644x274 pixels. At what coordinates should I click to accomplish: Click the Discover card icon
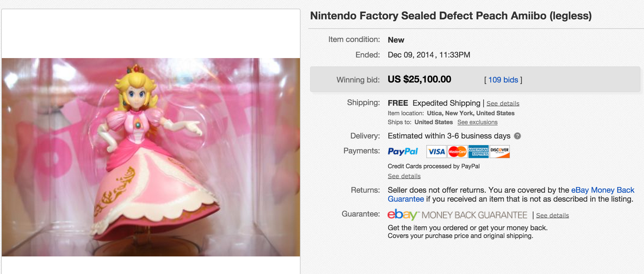coord(499,152)
